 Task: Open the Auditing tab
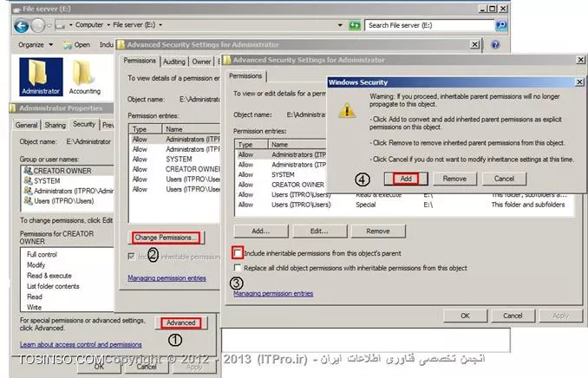(174, 62)
